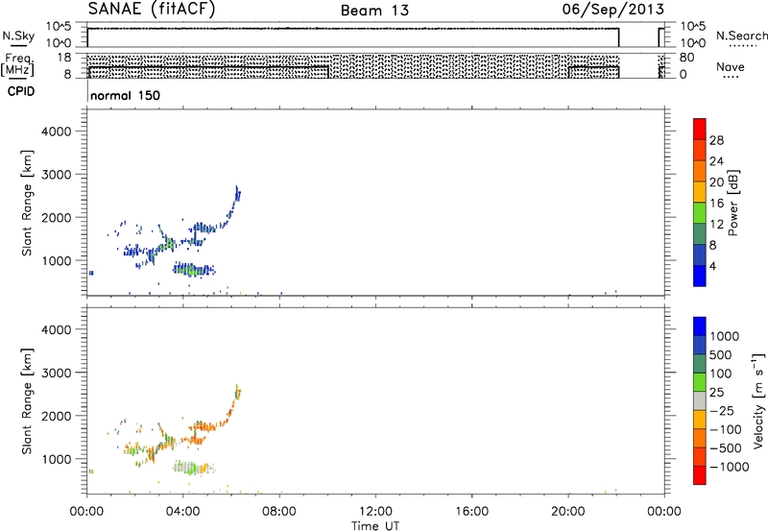Click the '-100' tick on Velocity colorbar

725,429
